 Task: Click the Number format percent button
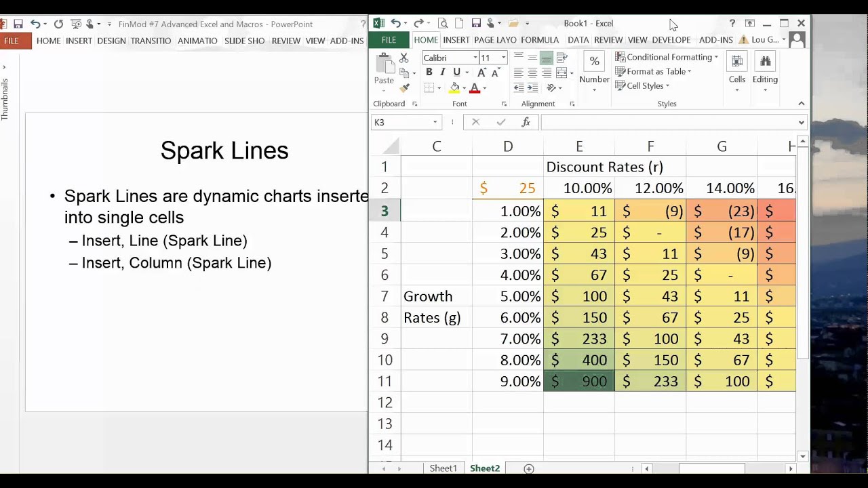coord(594,62)
